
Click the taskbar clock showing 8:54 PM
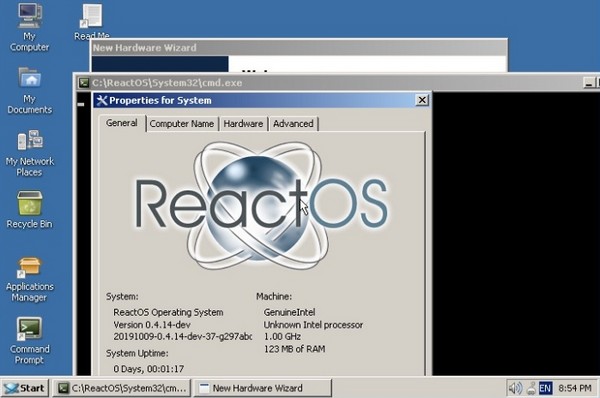pos(575,388)
